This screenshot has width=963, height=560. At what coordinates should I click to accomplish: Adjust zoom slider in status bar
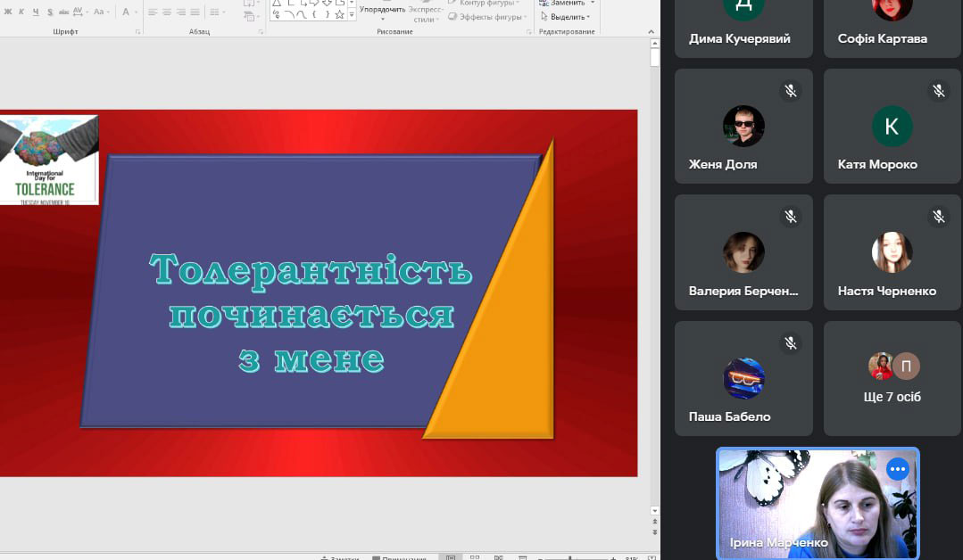[570, 557]
